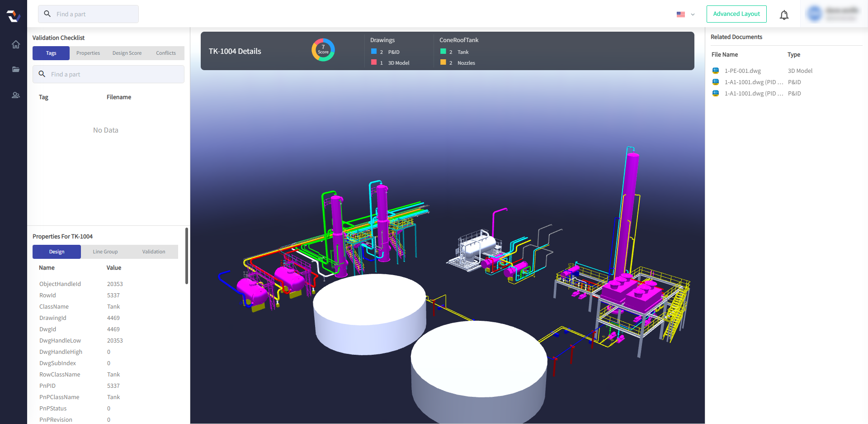Click the Advanced Layout button
Viewport: 868px width, 424px height.
pyautogui.click(x=736, y=14)
